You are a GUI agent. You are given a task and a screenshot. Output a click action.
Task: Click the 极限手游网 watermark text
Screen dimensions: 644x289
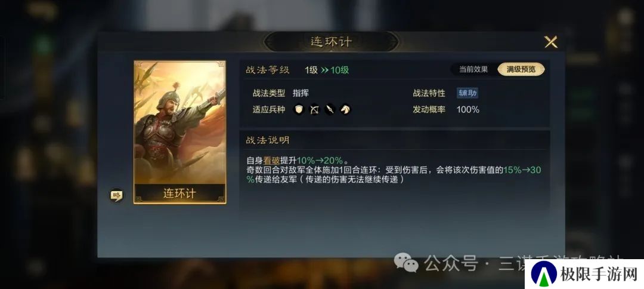(x=599, y=274)
